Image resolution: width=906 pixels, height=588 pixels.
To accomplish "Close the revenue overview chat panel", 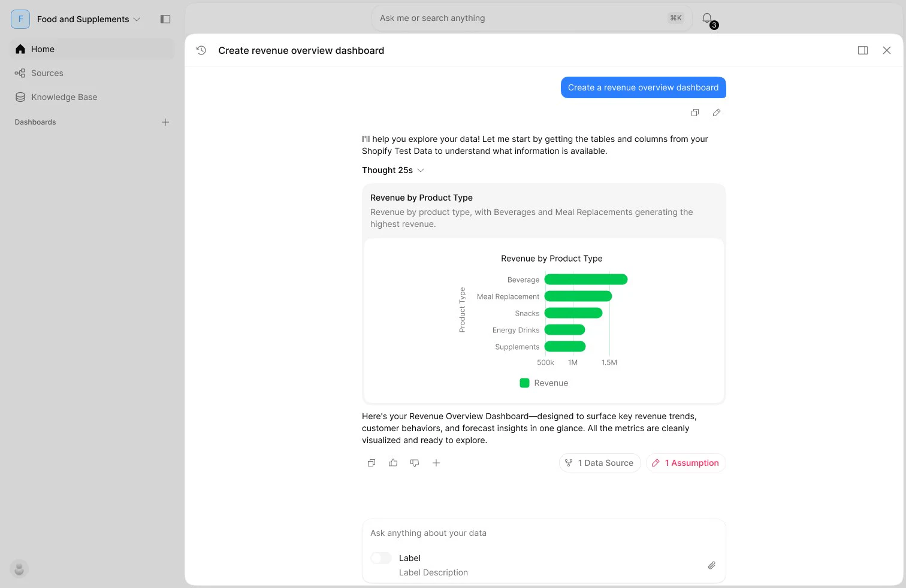I will coord(887,50).
